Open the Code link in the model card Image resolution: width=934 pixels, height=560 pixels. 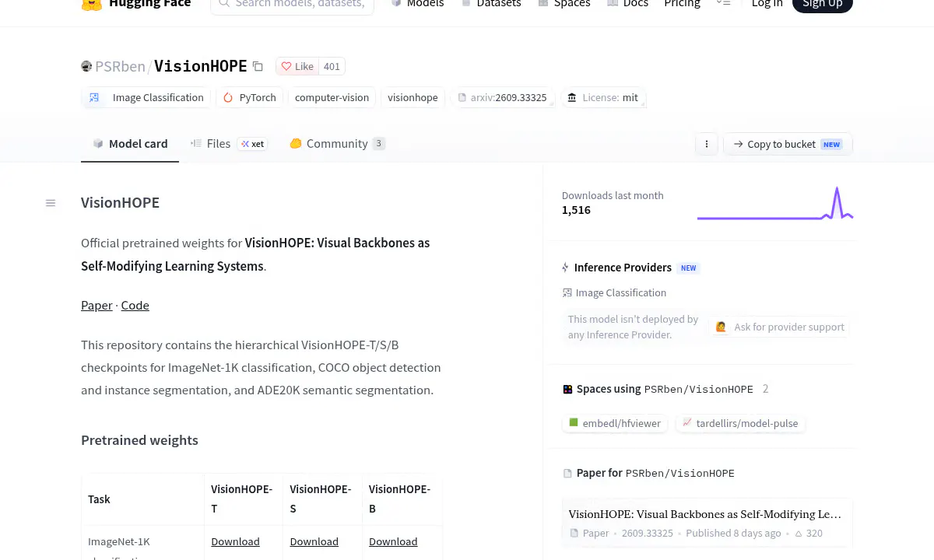(135, 305)
